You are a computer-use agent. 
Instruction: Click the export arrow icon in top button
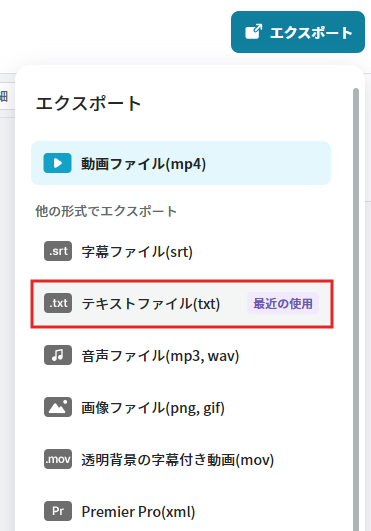click(x=253, y=32)
